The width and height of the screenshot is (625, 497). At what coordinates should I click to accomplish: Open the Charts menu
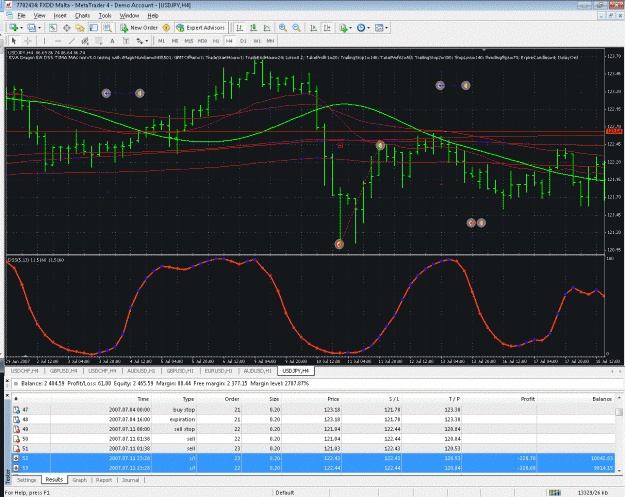point(82,16)
